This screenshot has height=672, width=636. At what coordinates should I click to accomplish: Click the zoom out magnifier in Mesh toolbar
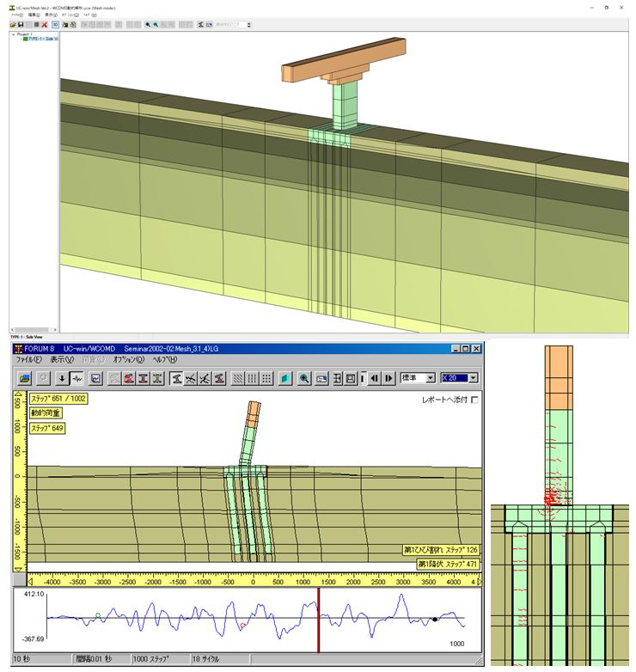tap(156, 25)
